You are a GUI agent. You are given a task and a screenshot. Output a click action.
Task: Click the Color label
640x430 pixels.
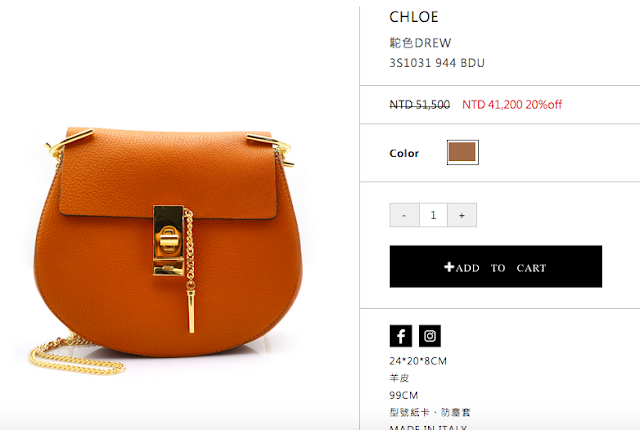coord(404,153)
